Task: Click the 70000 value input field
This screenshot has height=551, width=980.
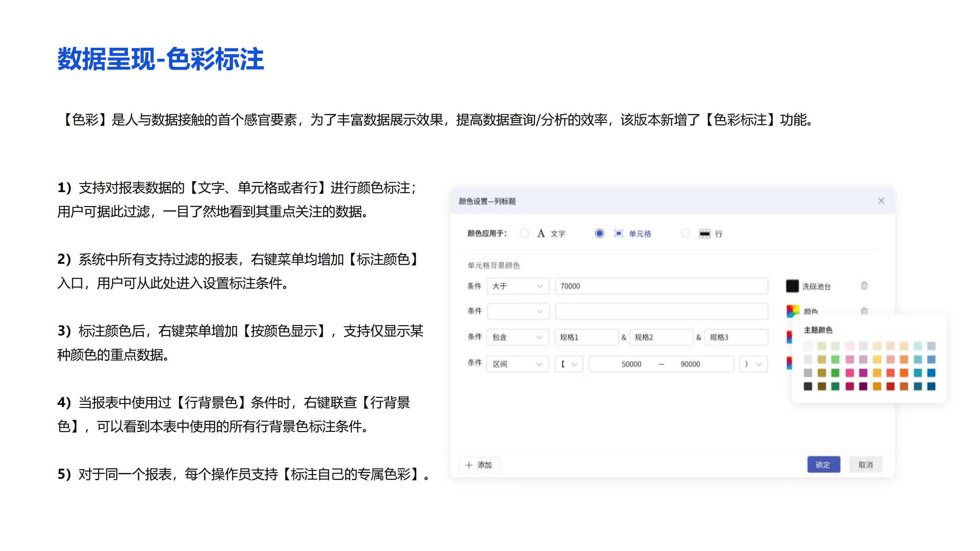Action: point(661,286)
